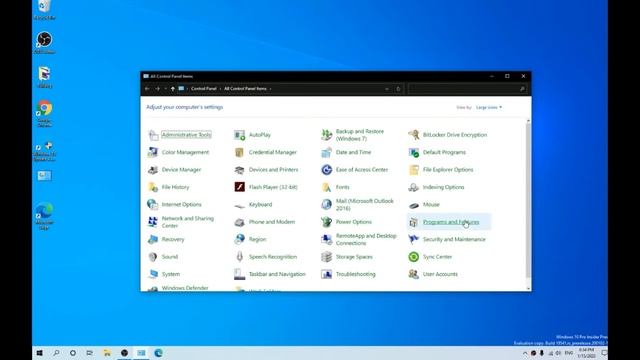
Task: Open the File Explorer Options icon
Action: [413, 170]
